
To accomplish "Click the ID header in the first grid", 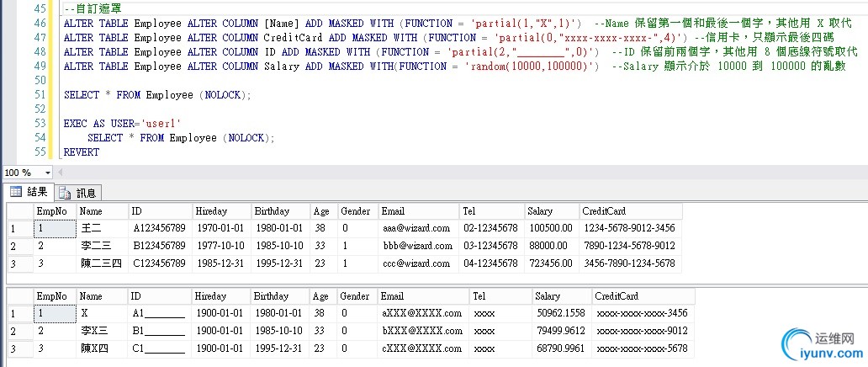I will (160, 211).
